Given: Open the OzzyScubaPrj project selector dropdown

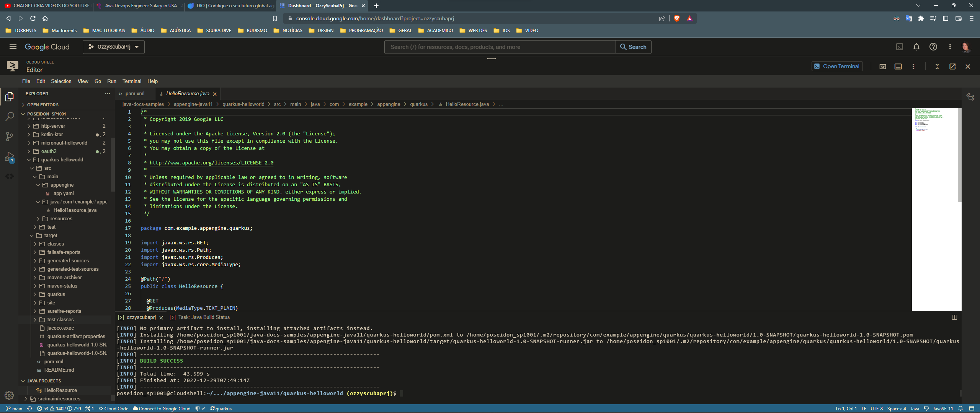Looking at the screenshot, I should [x=114, y=47].
